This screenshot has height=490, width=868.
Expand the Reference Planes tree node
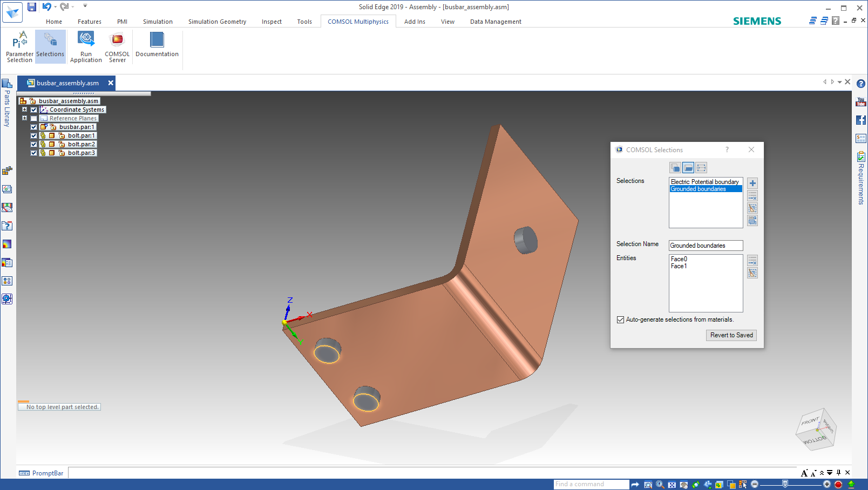coord(24,118)
